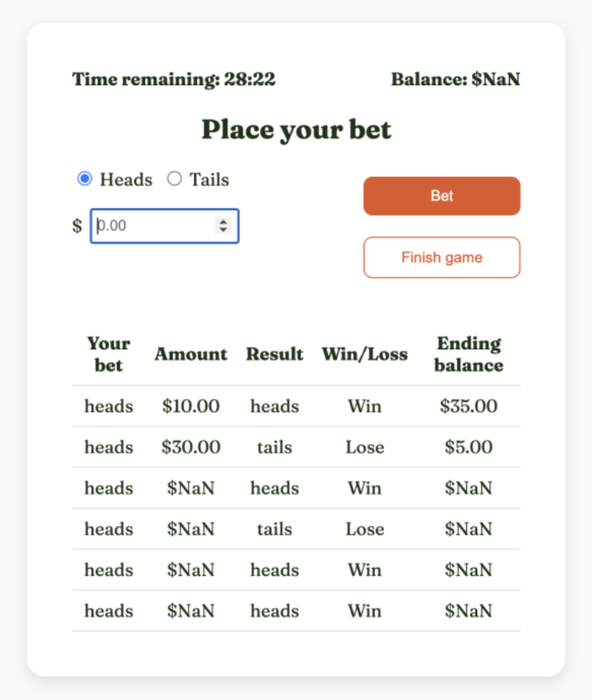Click the Balance: $NaN display
The image size is (592, 700).
point(456,79)
